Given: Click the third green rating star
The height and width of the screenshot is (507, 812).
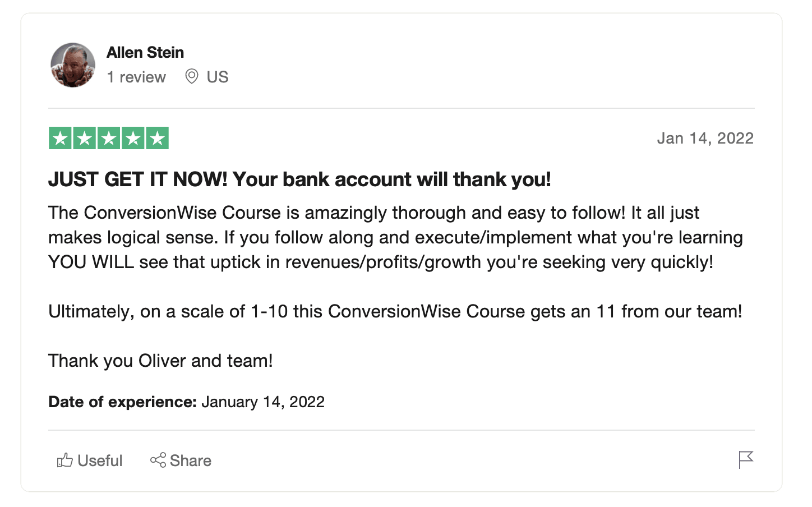Looking at the screenshot, I should coord(109,139).
